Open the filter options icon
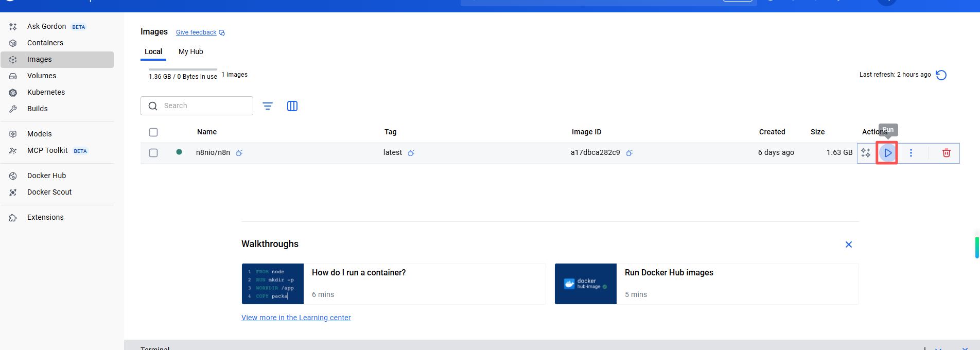 tap(268, 106)
